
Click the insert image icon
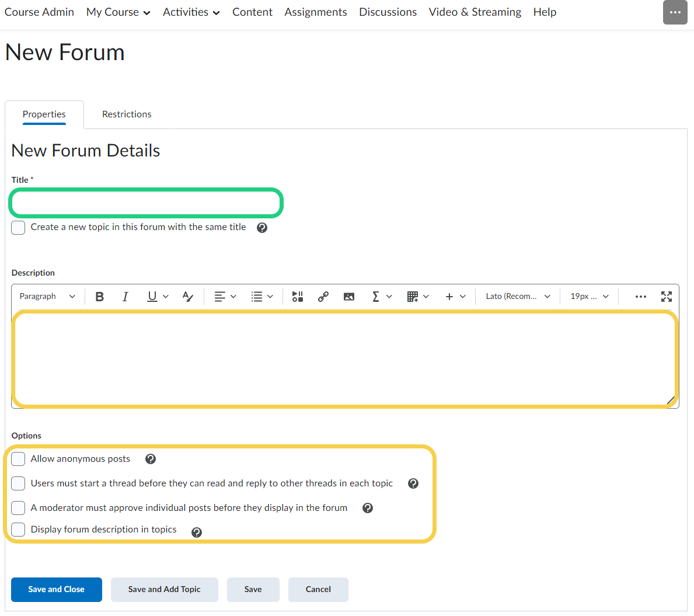pyautogui.click(x=349, y=297)
